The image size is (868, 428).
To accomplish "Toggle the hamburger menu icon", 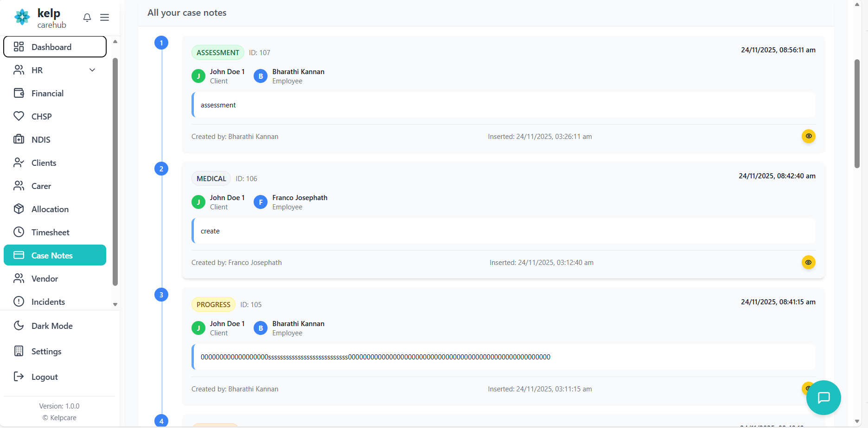I will (x=105, y=18).
